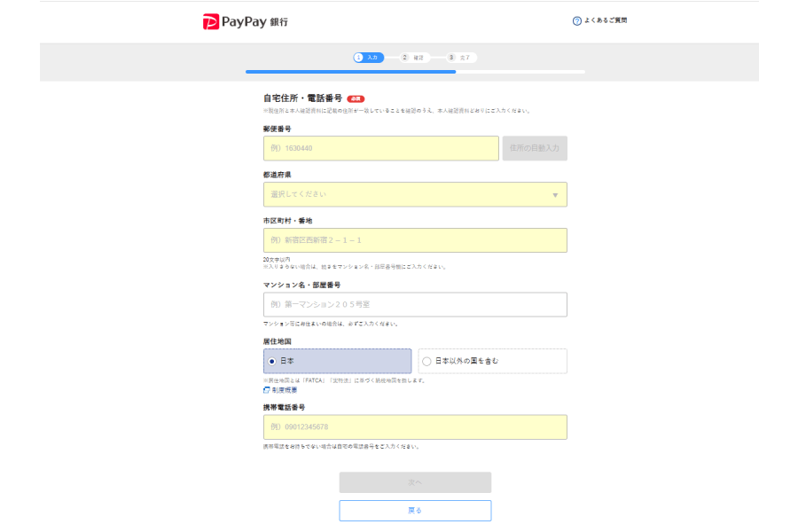The image size is (798, 532).
Task: Open the 都道府県 prefecture dropdown
Action: 415,194
